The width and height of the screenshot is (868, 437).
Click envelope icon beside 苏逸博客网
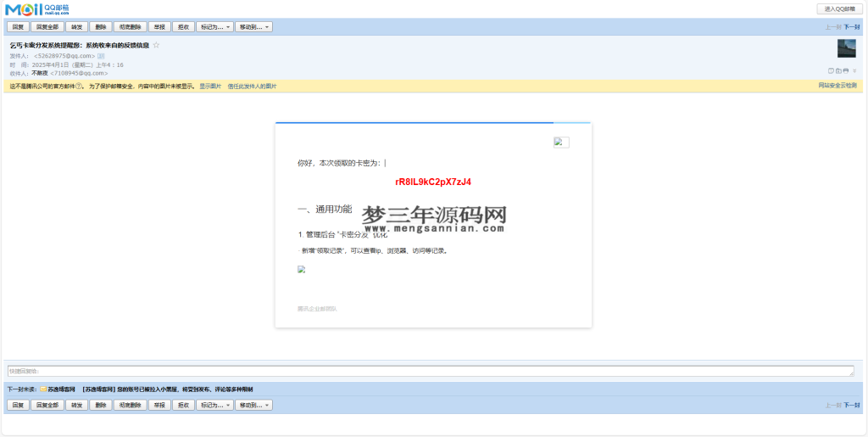(x=43, y=389)
